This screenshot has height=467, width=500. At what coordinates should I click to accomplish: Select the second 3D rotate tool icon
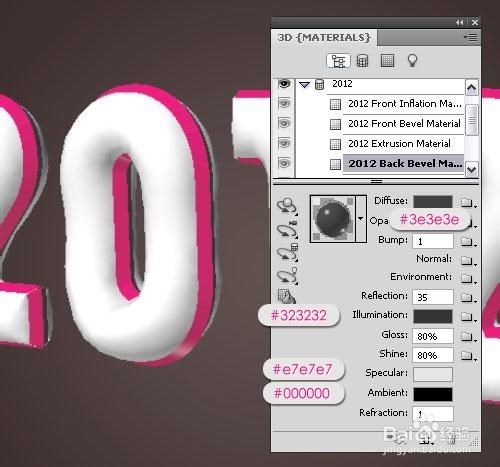click(x=287, y=229)
